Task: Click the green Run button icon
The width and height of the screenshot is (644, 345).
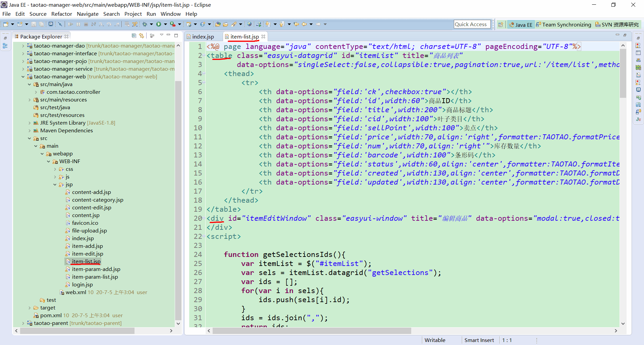Action: coord(159,24)
